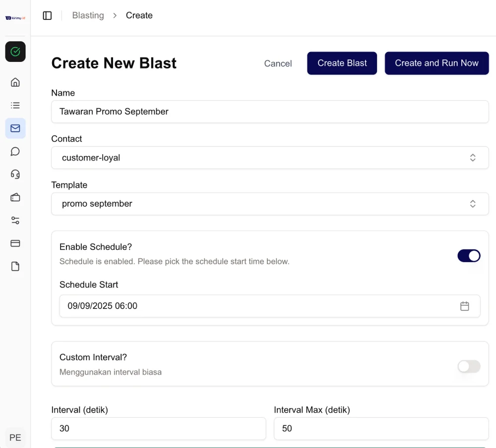Open the home icon in sidebar

(x=15, y=82)
